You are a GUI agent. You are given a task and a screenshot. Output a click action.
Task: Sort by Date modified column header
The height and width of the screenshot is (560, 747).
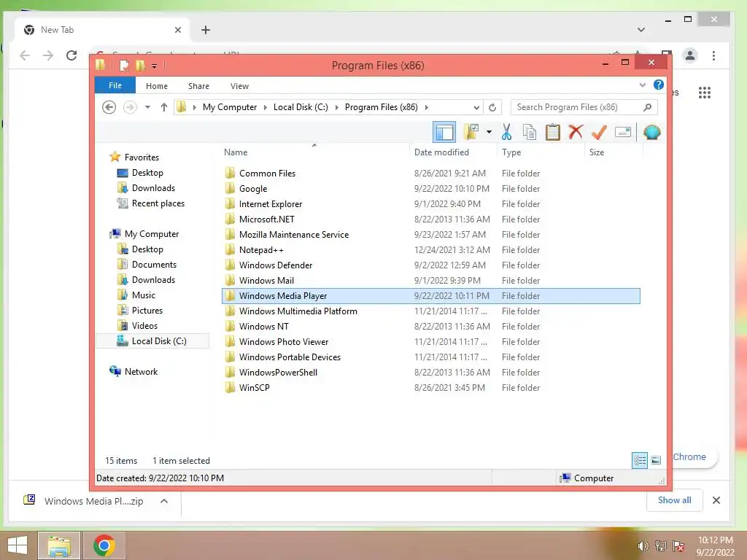click(452, 152)
